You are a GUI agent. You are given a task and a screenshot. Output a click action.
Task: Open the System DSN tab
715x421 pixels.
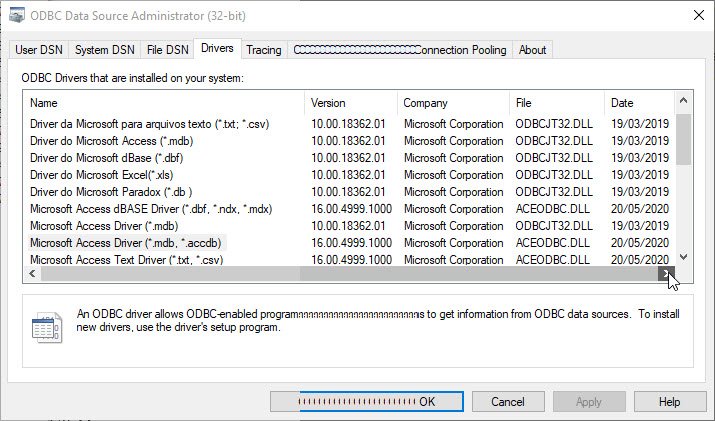[x=104, y=50]
